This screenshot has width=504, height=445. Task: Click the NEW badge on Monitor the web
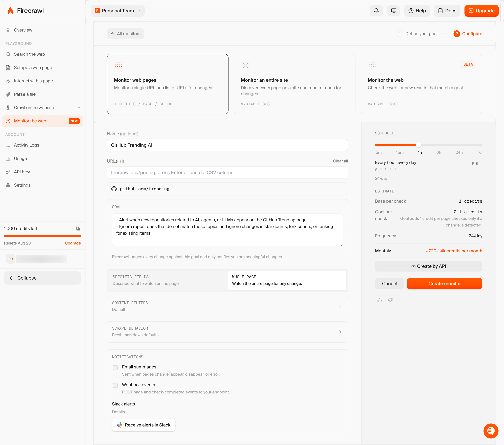click(74, 121)
